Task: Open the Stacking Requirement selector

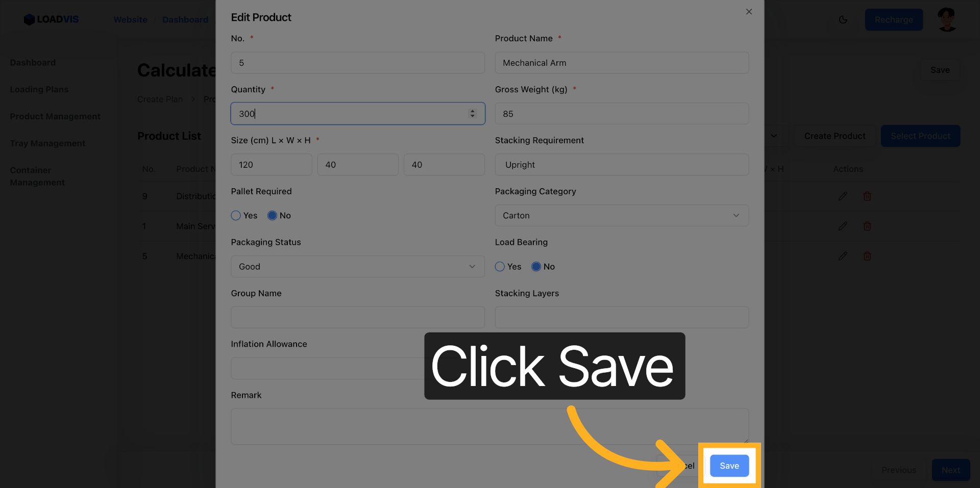Action: 622,164
